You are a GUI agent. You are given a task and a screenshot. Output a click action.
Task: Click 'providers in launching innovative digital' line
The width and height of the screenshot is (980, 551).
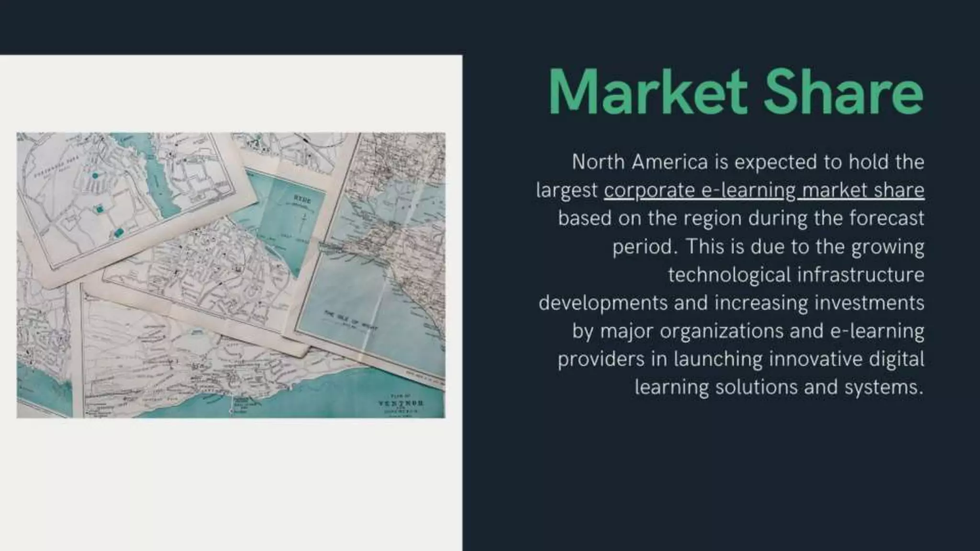pos(741,359)
